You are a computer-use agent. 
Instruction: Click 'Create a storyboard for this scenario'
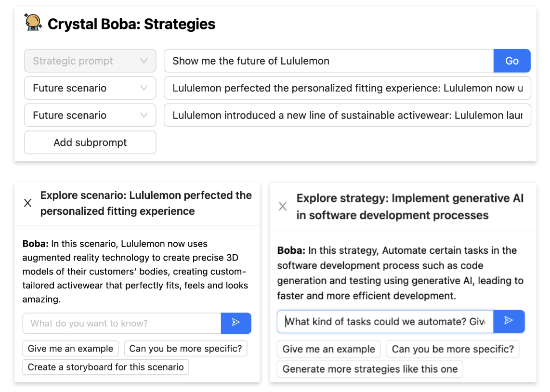click(105, 367)
